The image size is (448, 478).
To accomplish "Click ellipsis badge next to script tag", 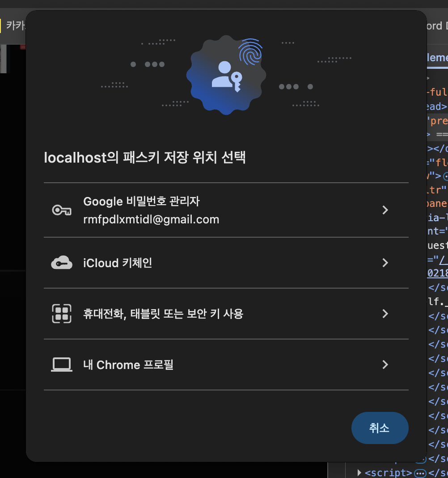I will [420, 473].
